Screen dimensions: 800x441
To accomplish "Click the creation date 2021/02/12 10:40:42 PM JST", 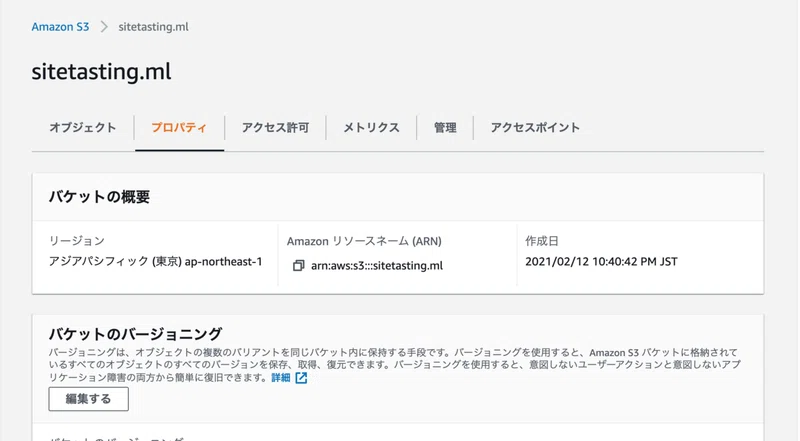I will tap(602, 261).
